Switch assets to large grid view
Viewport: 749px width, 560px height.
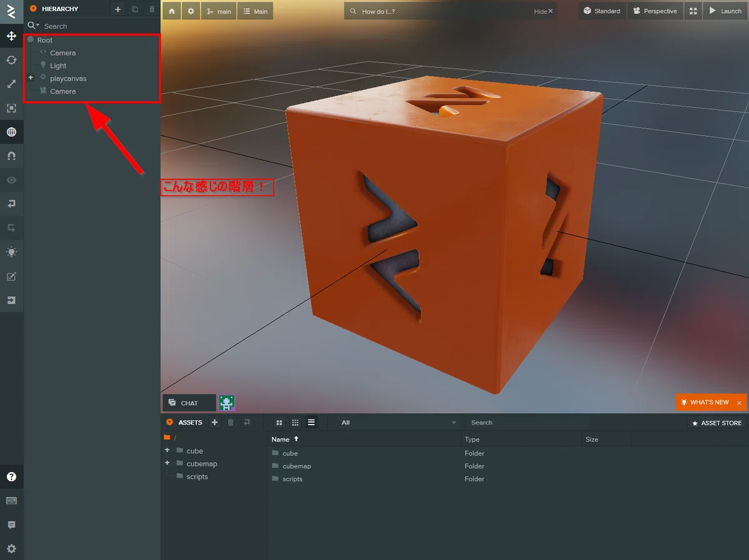coord(280,423)
